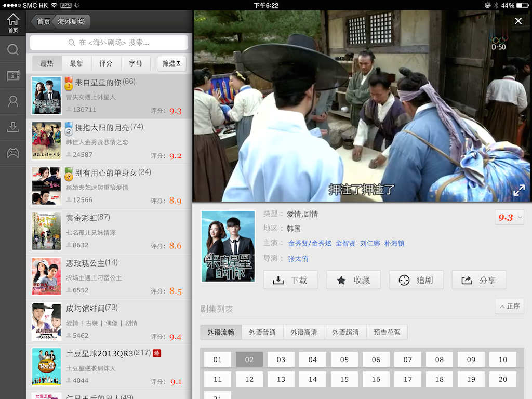Open 来自星星的你 poster thumbnail in list
This screenshot has height=399, width=532.
(46, 96)
